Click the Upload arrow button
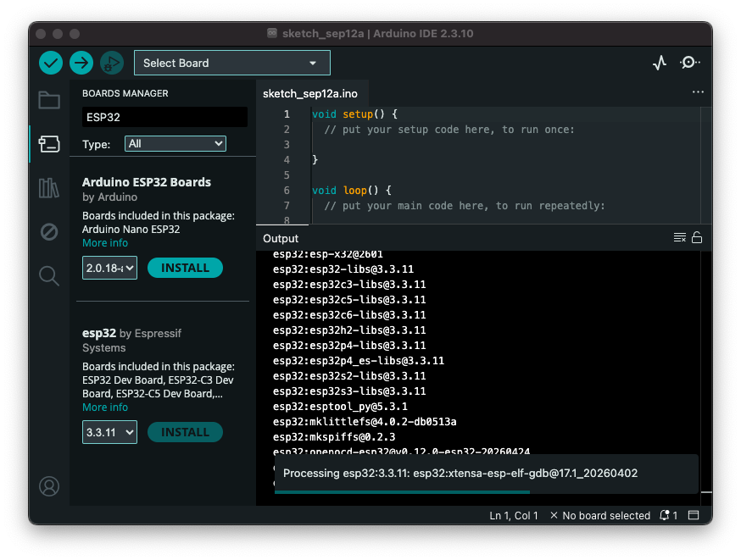 pyautogui.click(x=81, y=63)
